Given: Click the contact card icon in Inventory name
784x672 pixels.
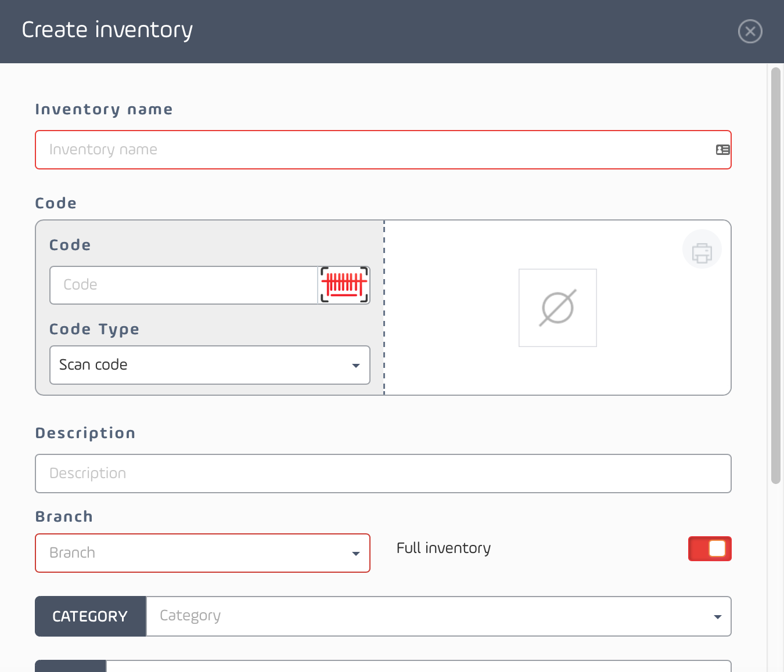Looking at the screenshot, I should tap(722, 150).
